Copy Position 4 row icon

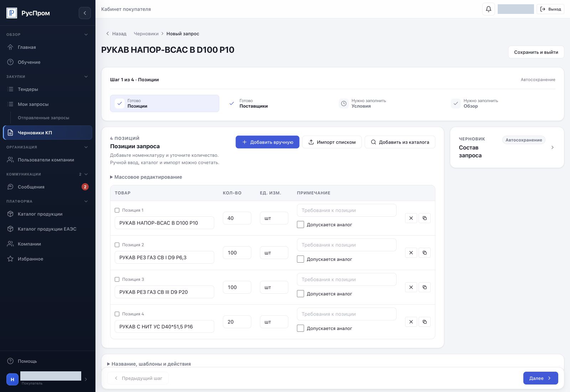tap(425, 322)
